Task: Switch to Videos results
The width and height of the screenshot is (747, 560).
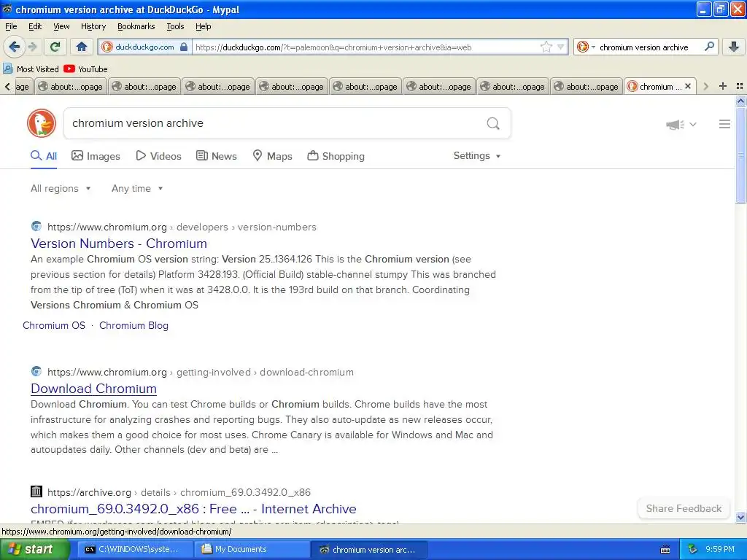Action: [x=158, y=156]
